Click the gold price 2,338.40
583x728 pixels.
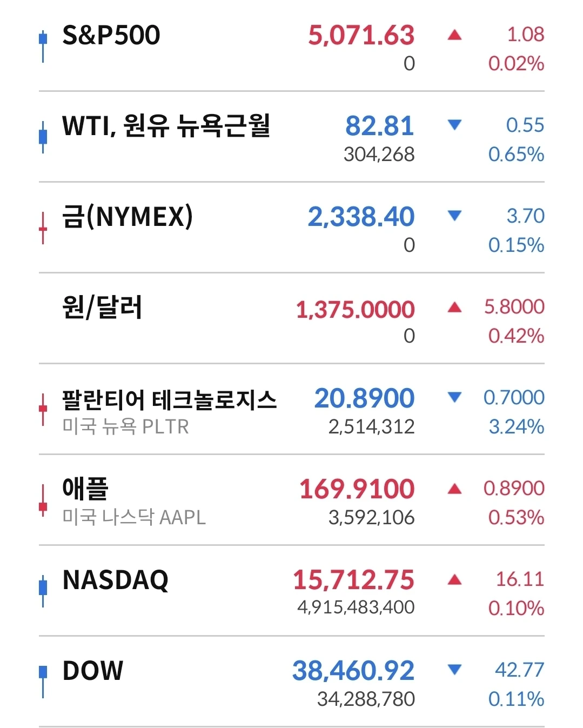[361, 217]
